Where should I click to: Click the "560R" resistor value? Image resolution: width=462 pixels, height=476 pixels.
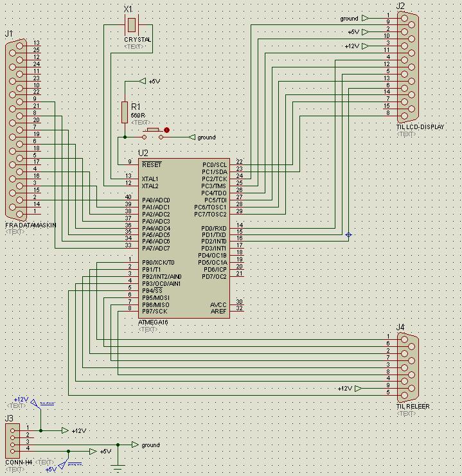tap(138, 116)
